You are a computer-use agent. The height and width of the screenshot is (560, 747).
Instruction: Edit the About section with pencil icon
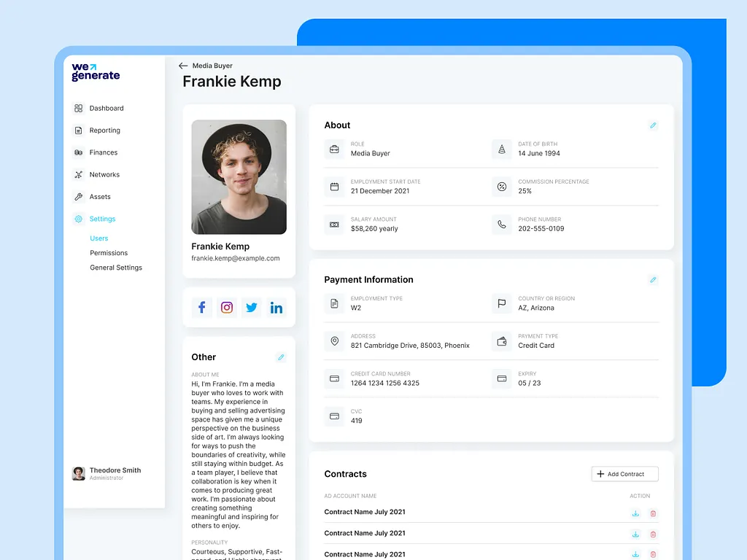653,125
